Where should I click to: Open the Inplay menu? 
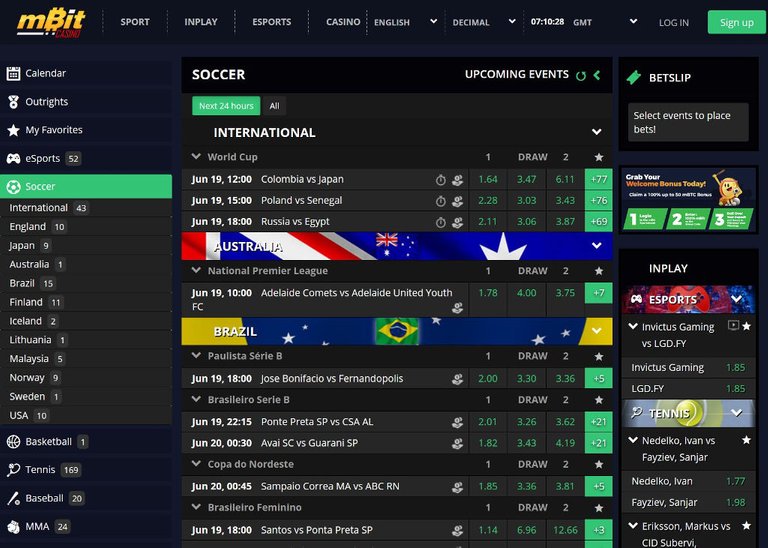[201, 22]
